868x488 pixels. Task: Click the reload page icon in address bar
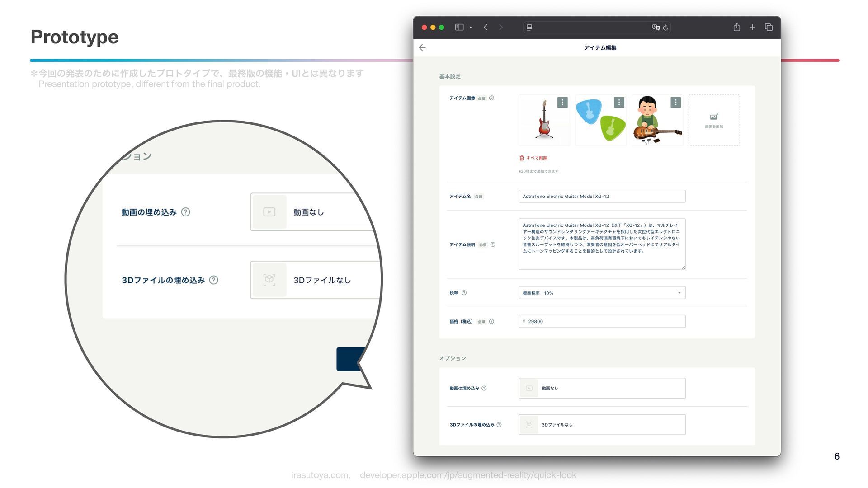(x=665, y=28)
